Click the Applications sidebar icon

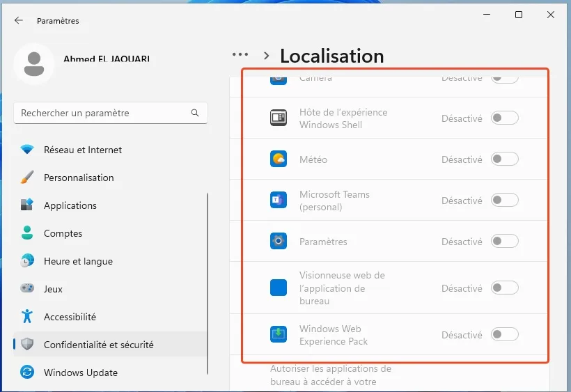point(27,205)
